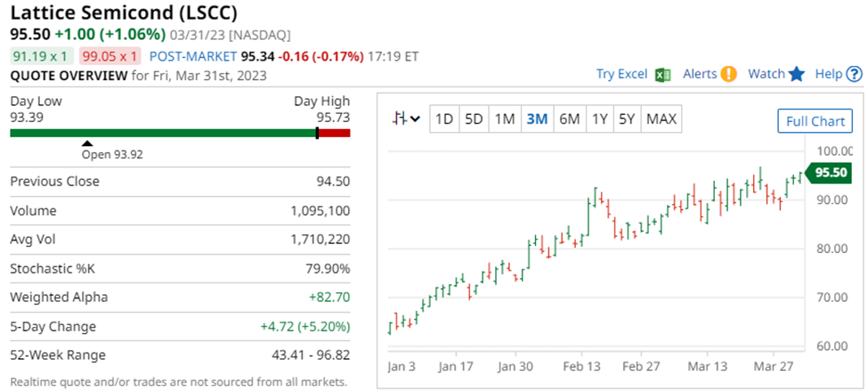The image size is (868, 392).
Task: Click the Watch link text
Action: pos(767,74)
